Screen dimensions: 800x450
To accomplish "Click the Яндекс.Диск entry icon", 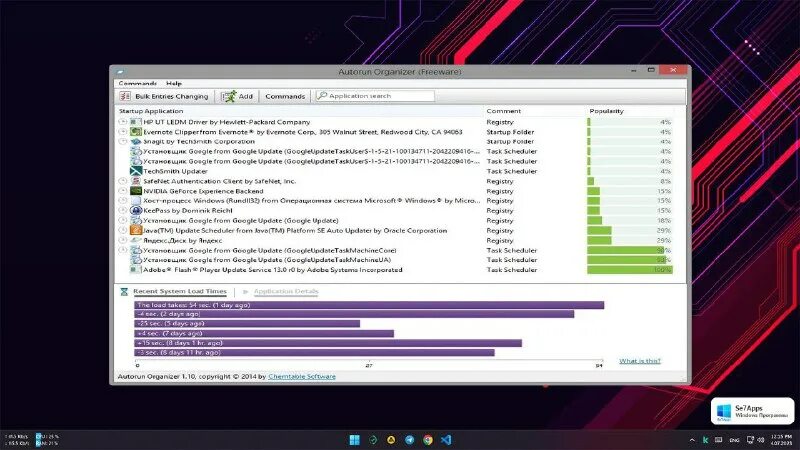I will pos(135,240).
